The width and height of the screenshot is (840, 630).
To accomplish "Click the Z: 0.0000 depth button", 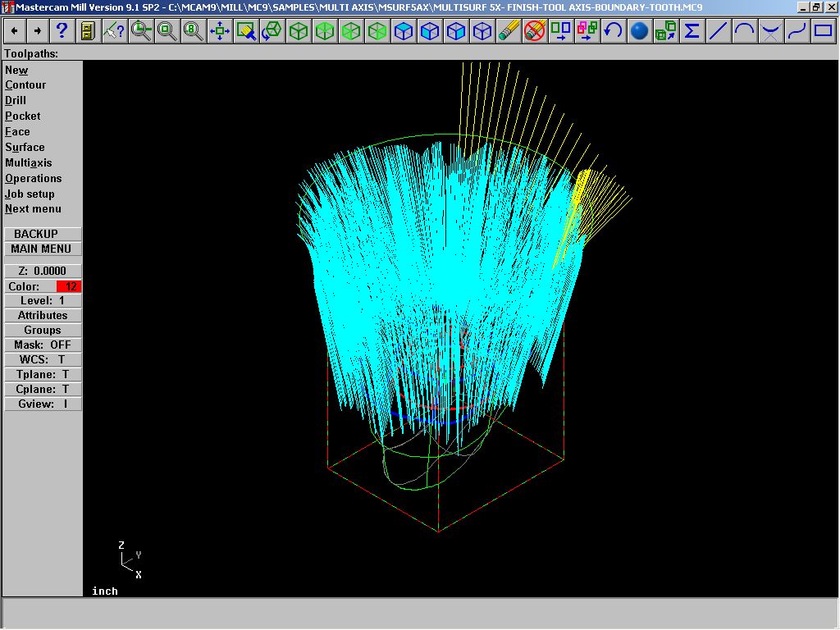I will click(43, 271).
